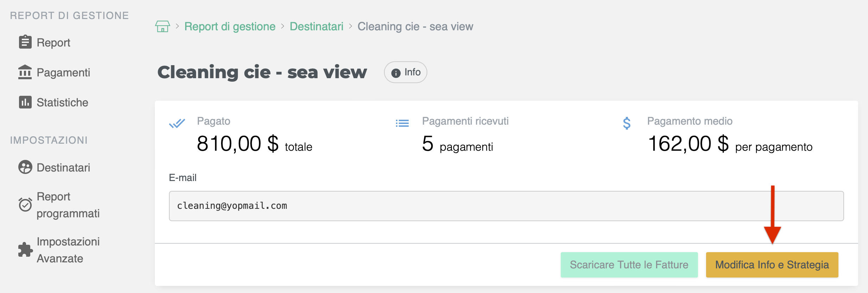This screenshot has height=293, width=868.
Task: Click the Pagamenti ricevuti list icon
Action: click(402, 123)
